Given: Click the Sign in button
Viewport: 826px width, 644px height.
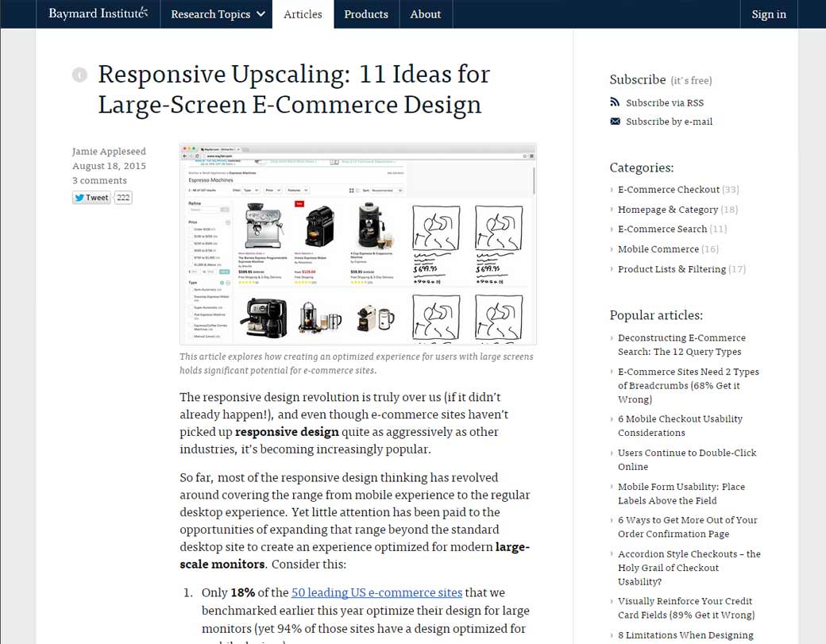Looking at the screenshot, I should pyautogui.click(x=769, y=13).
